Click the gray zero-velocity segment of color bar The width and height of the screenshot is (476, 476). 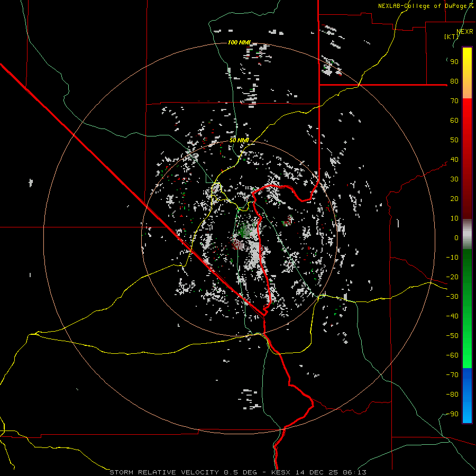(x=467, y=234)
